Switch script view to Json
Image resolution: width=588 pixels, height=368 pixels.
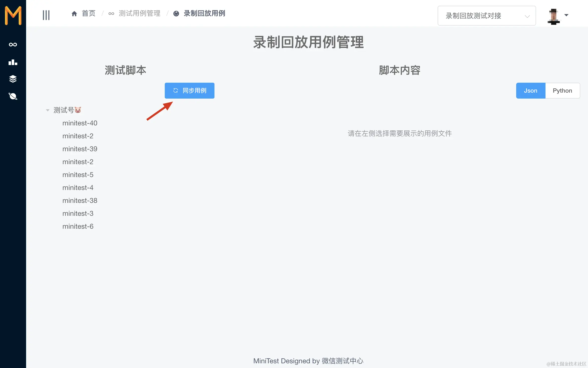(531, 91)
